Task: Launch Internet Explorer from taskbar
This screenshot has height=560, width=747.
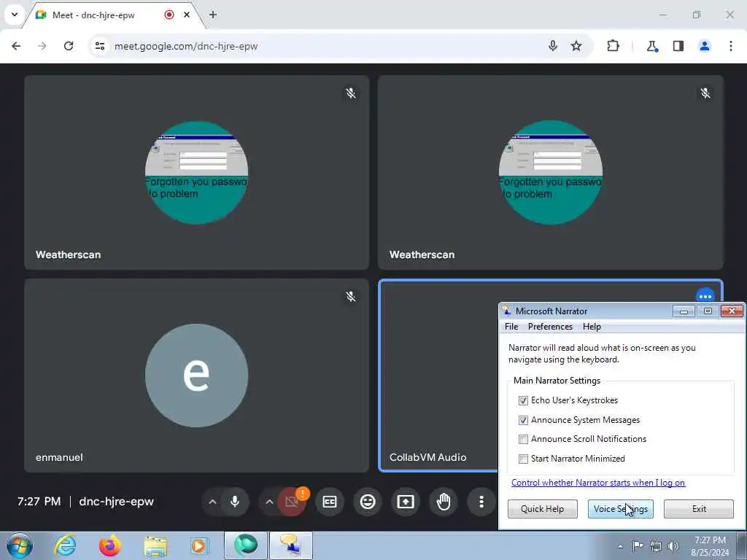Action: pyautogui.click(x=65, y=545)
